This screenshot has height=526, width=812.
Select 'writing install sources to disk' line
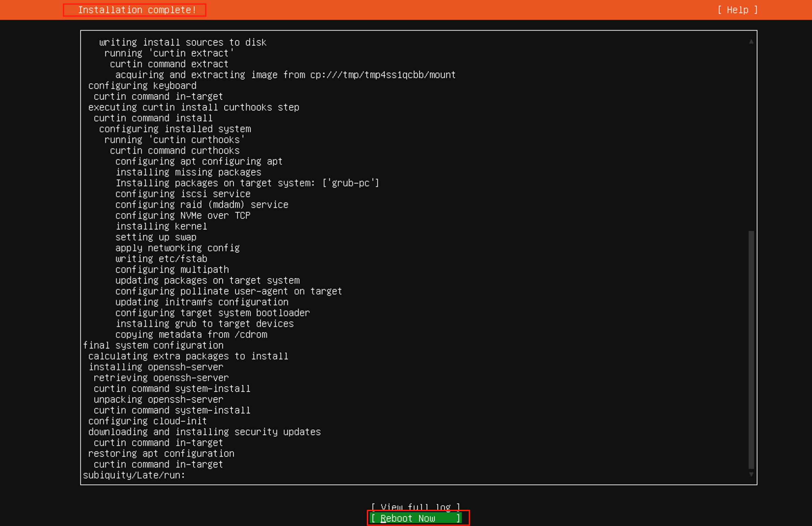(182, 42)
